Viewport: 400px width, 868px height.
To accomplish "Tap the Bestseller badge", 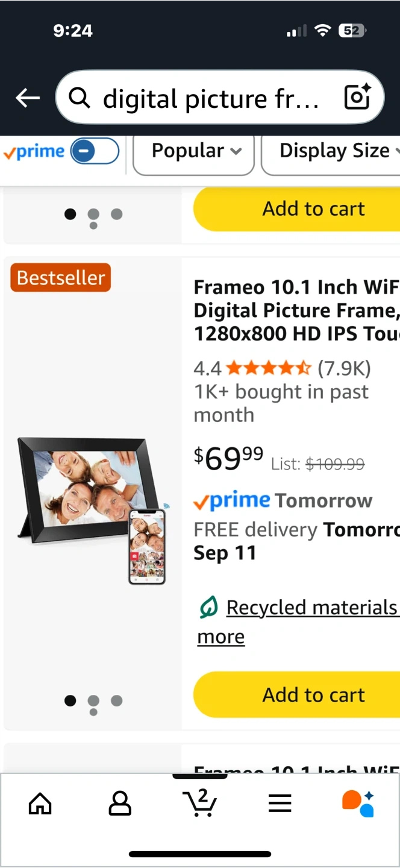I will (x=61, y=278).
